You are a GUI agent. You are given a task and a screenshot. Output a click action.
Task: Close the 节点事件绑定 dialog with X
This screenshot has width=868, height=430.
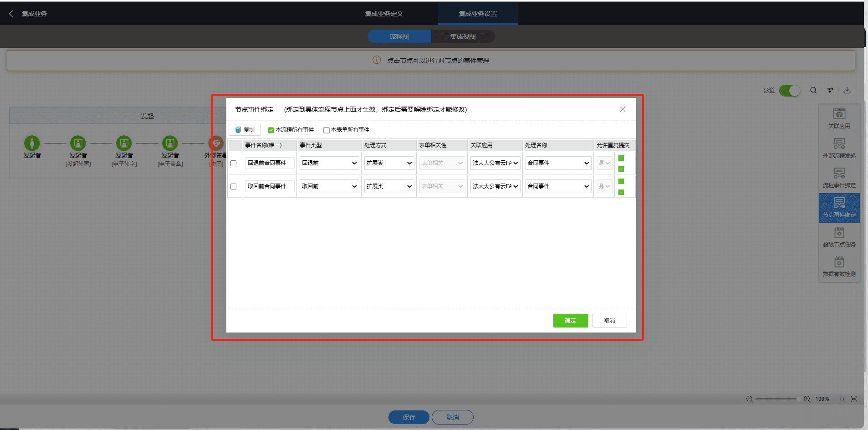pos(623,109)
